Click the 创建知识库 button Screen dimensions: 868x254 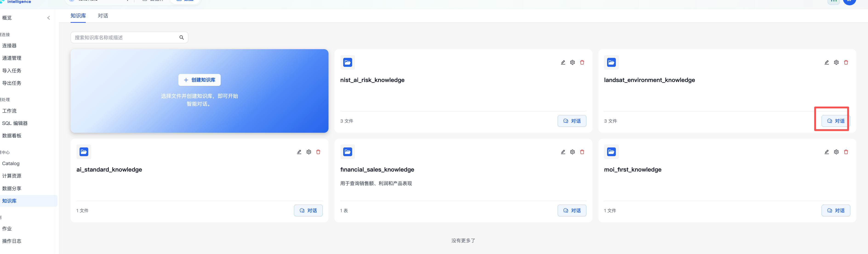coord(199,80)
